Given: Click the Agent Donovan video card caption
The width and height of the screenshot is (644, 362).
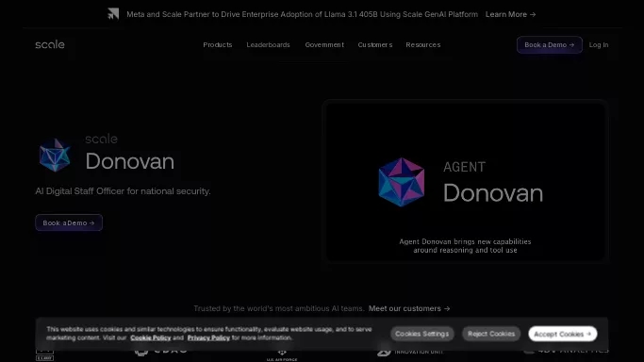Looking at the screenshot, I should [x=465, y=246].
